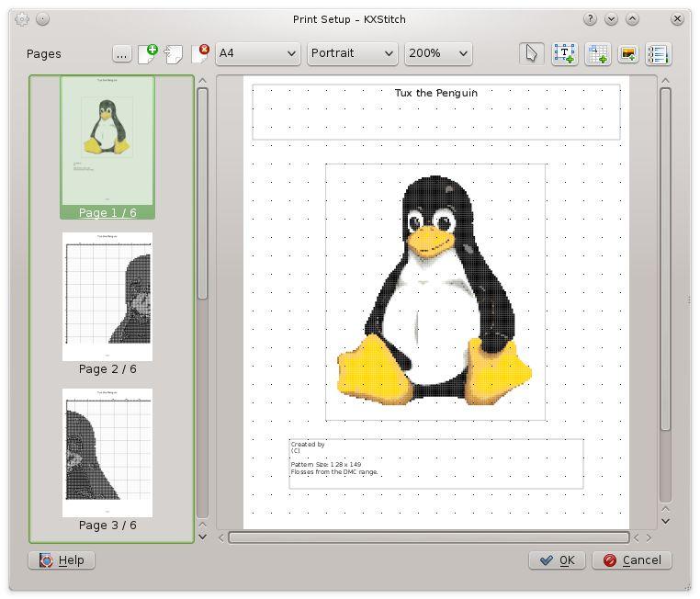Select the pointer selection tool
This screenshot has height=599, width=700.
pos(531,54)
